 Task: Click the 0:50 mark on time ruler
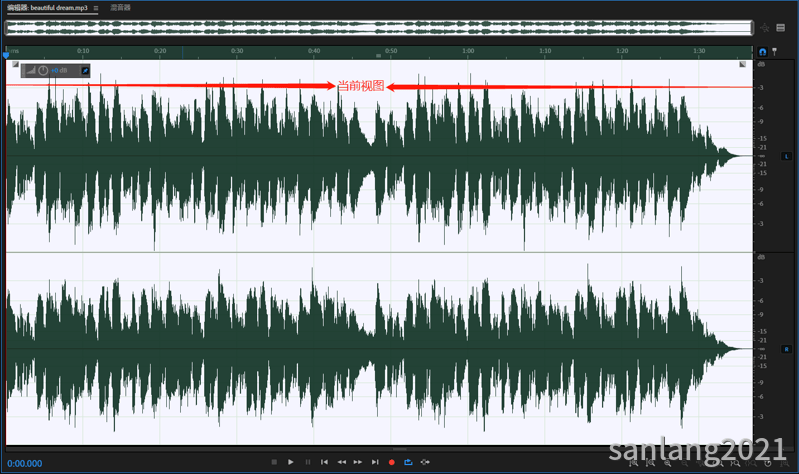tap(391, 51)
